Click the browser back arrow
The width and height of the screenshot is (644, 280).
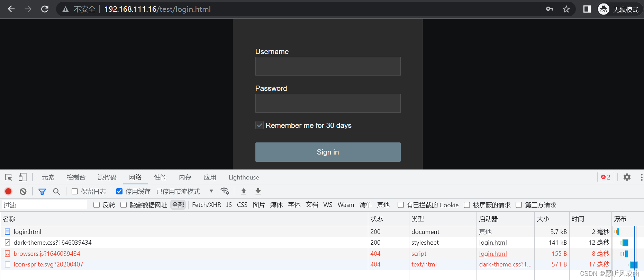(x=11, y=9)
